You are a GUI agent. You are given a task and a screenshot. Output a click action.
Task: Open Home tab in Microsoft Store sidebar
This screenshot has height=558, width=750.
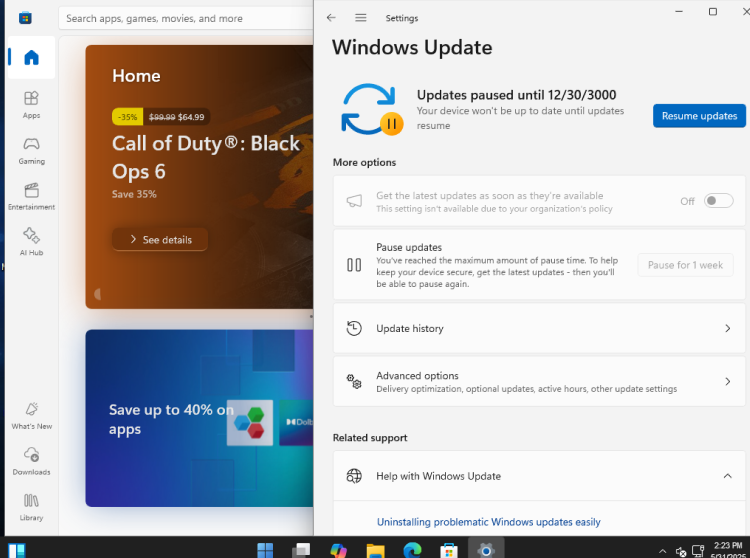[31, 57]
